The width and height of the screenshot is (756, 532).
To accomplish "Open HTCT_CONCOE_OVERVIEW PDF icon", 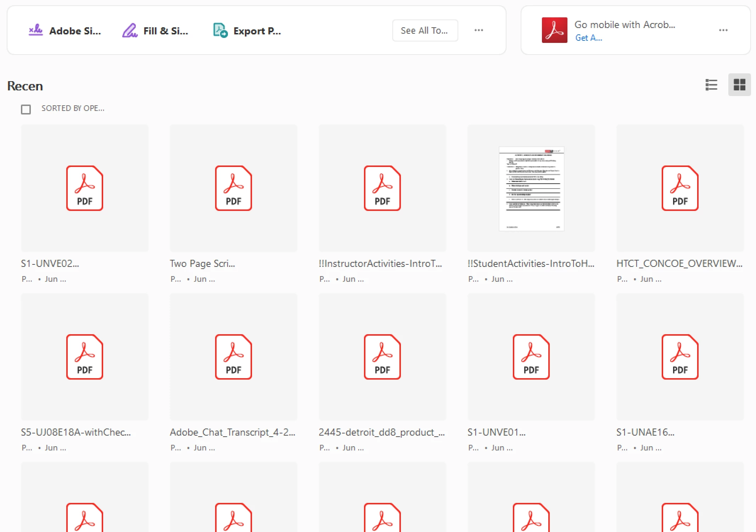I will [680, 188].
